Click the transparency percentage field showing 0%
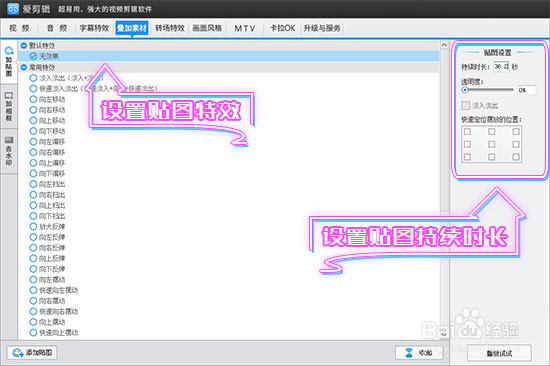 pos(526,90)
